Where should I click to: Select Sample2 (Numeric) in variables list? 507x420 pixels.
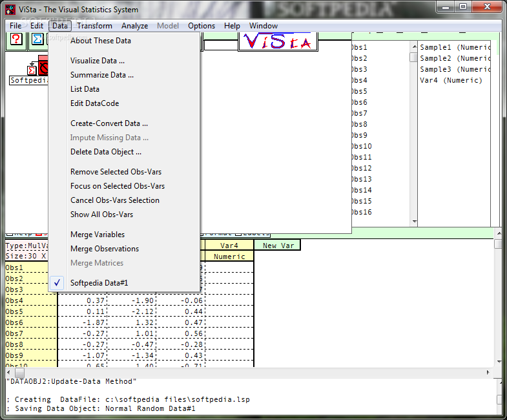click(x=455, y=59)
